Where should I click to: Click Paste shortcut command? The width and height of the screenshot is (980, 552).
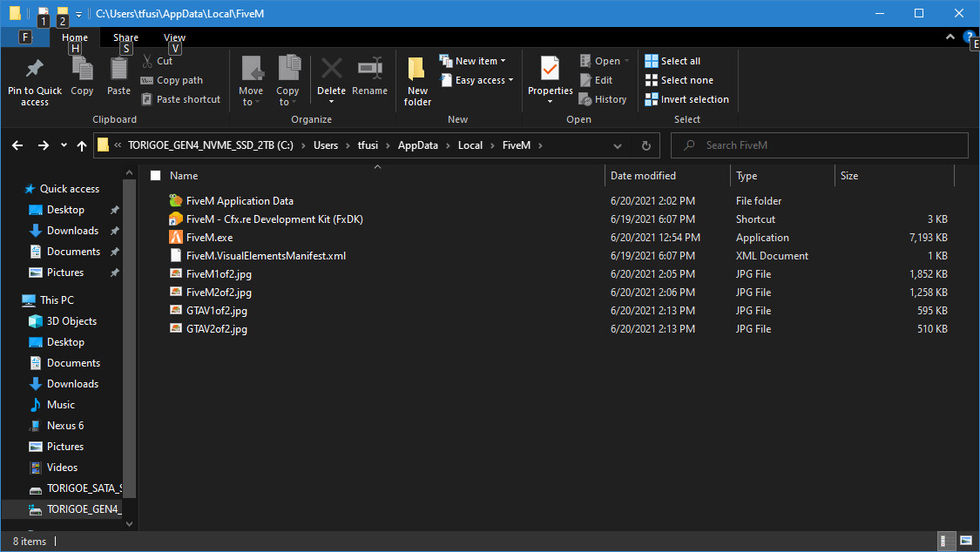point(181,99)
